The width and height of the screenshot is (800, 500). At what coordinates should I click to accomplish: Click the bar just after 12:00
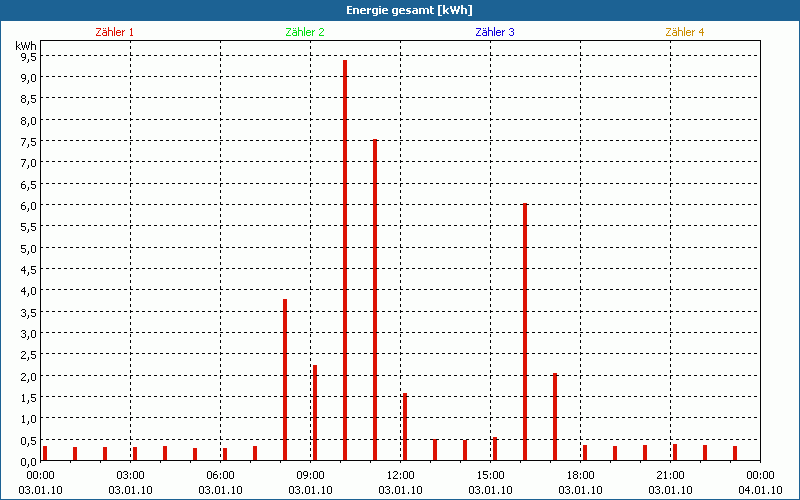[405, 427]
